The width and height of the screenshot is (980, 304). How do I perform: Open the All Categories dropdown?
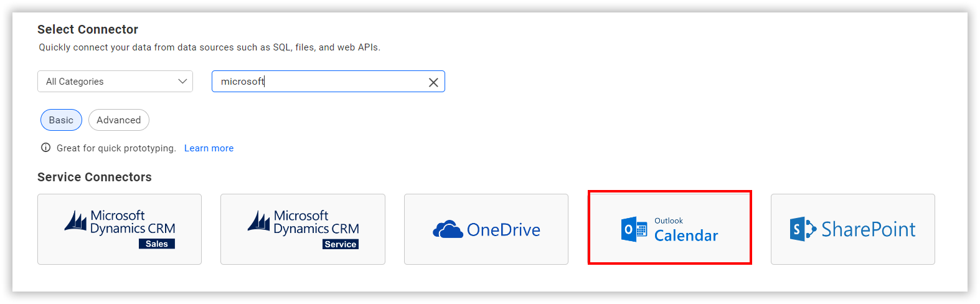tap(115, 82)
